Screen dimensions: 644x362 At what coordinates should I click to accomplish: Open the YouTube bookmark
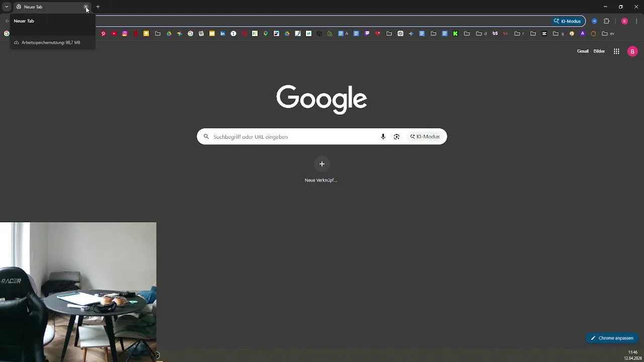click(x=114, y=34)
